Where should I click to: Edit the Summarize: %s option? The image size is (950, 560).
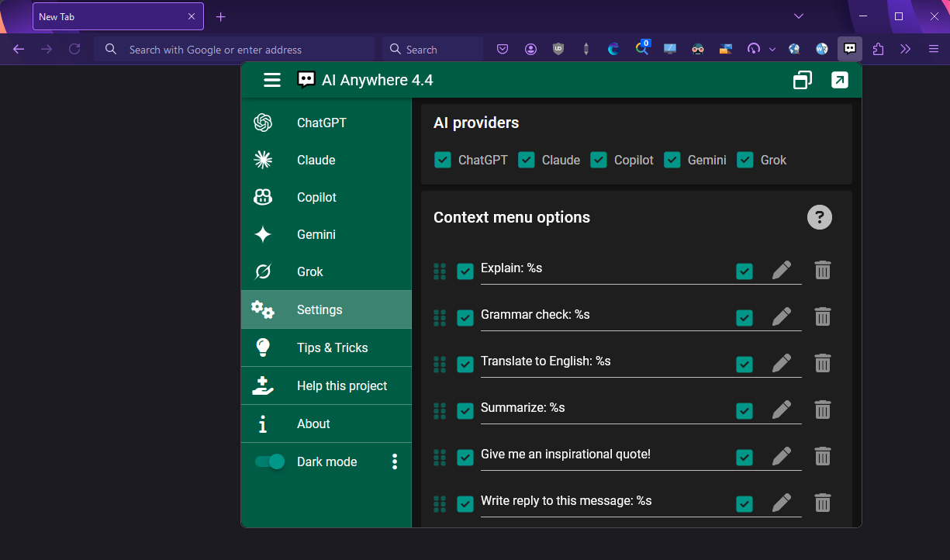pyautogui.click(x=782, y=410)
